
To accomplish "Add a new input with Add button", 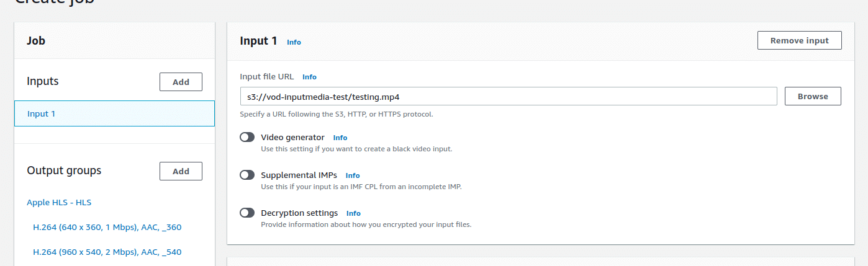I will coord(181,82).
